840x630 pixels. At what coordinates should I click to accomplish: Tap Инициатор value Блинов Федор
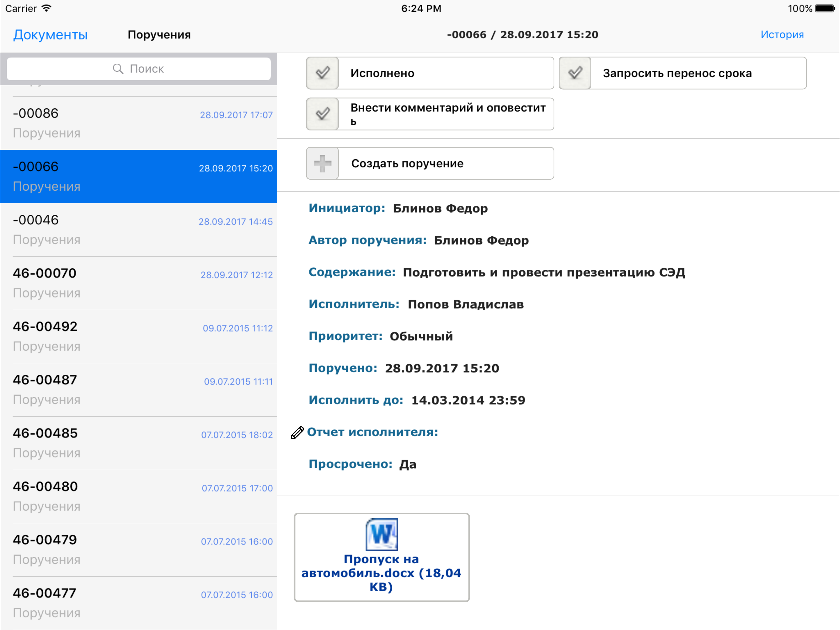point(440,209)
